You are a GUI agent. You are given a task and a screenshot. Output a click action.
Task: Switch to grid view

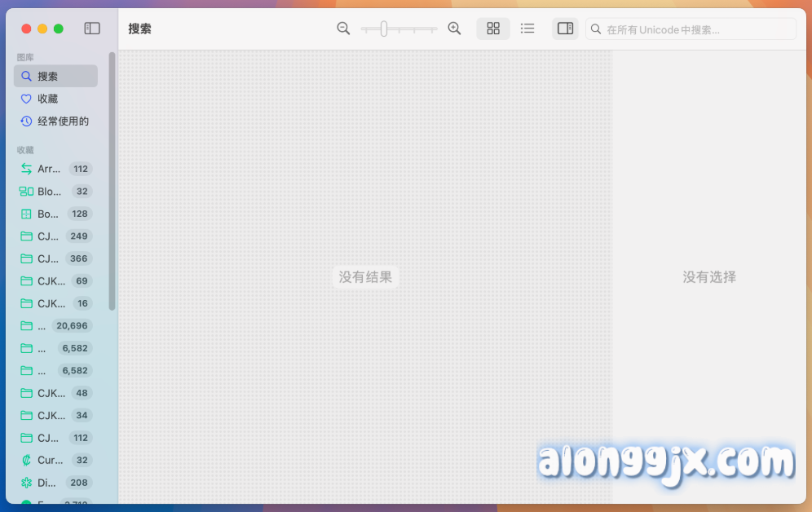[493, 29]
